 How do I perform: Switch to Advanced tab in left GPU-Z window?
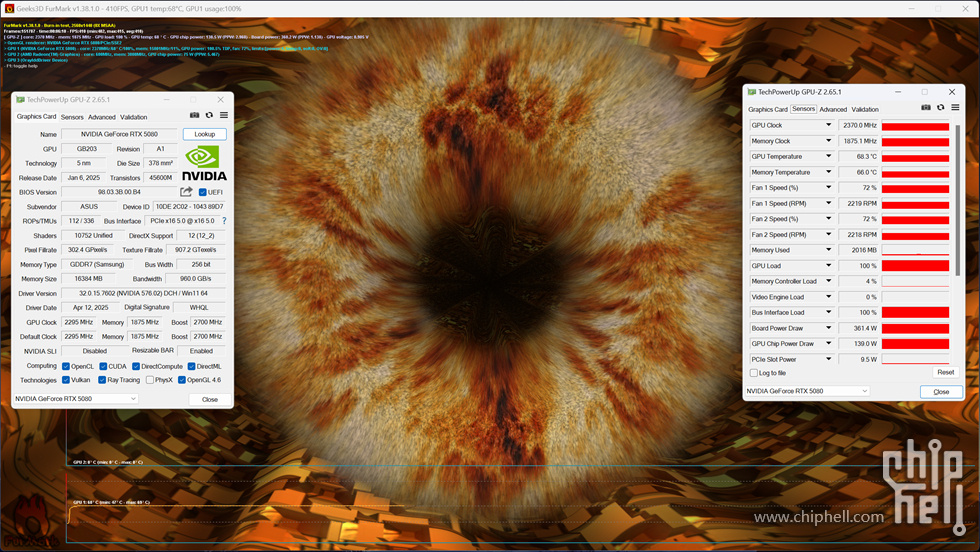(102, 117)
